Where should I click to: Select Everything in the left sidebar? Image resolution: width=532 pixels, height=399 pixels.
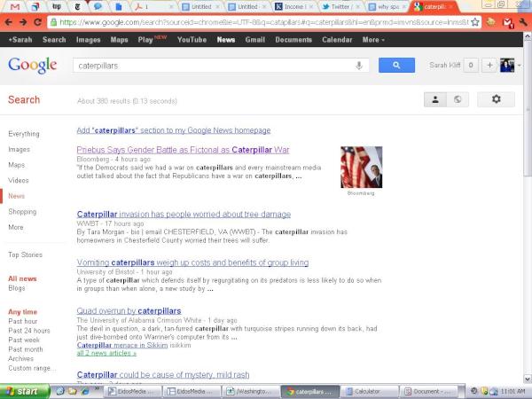24,134
